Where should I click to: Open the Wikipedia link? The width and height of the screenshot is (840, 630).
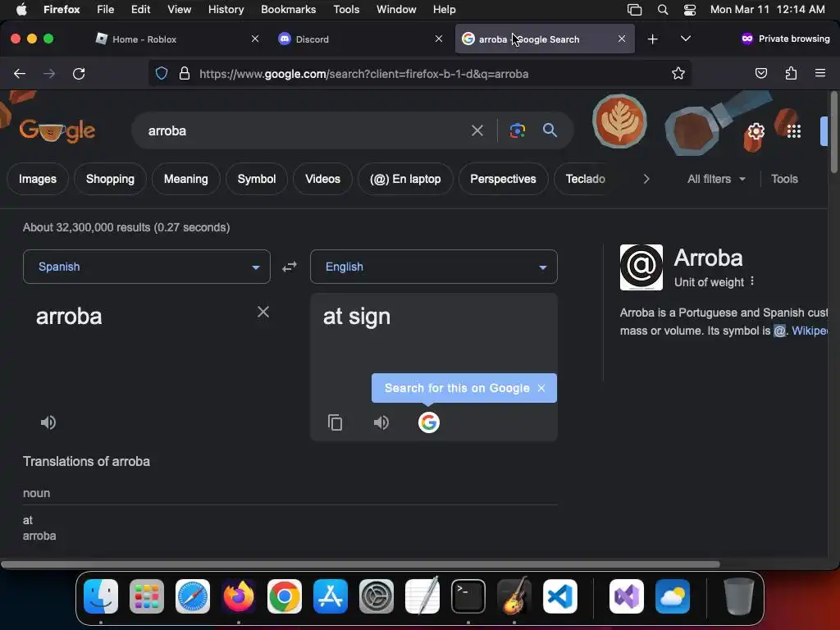pos(810,331)
